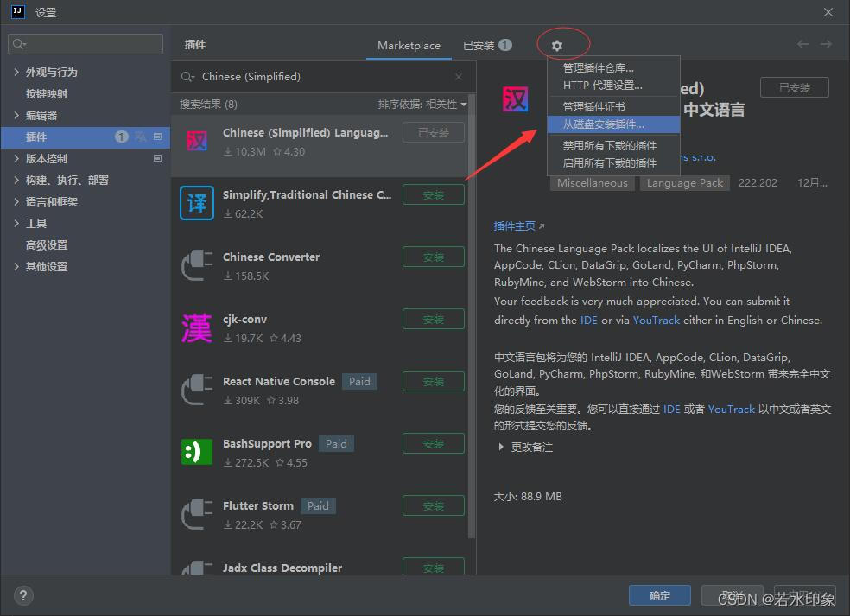
Task: Click the plugin list vertical scrollbar
Action: (x=472, y=317)
